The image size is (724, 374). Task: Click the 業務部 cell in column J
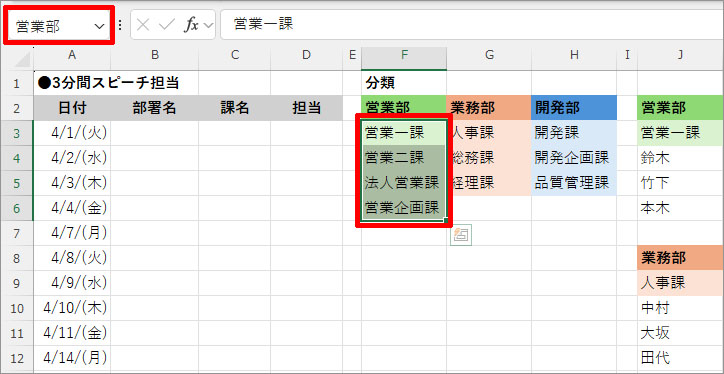click(x=681, y=258)
